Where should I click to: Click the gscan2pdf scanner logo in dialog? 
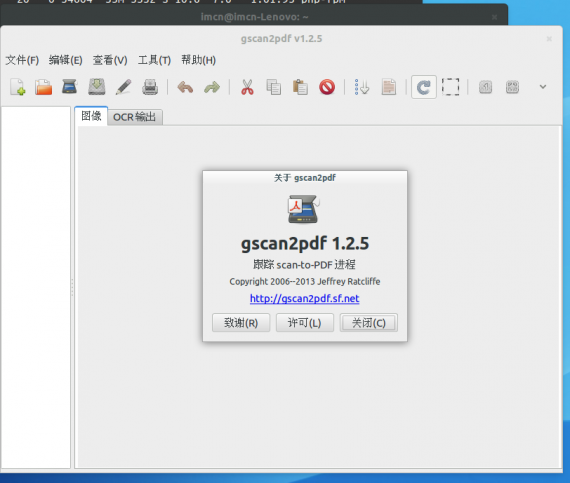[x=303, y=209]
